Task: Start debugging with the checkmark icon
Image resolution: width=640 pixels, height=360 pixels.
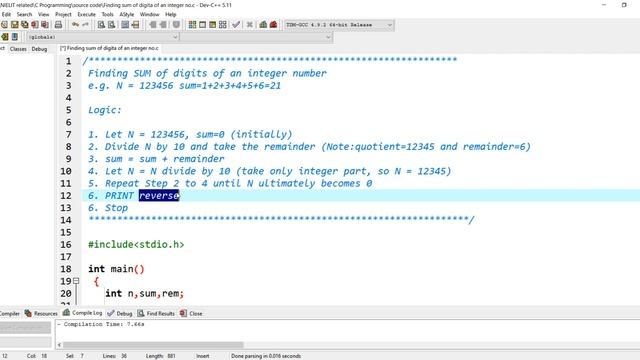Action: click(x=236, y=25)
